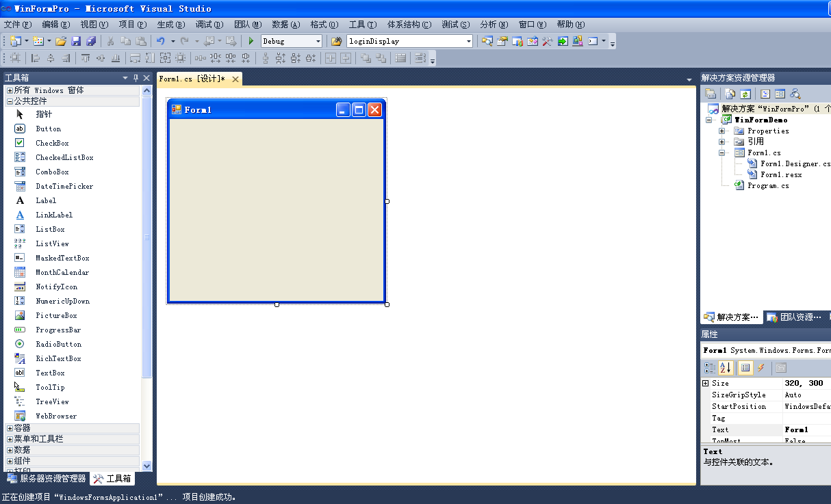
Task: Close the Form1.cs design tab
Action: 235,79
